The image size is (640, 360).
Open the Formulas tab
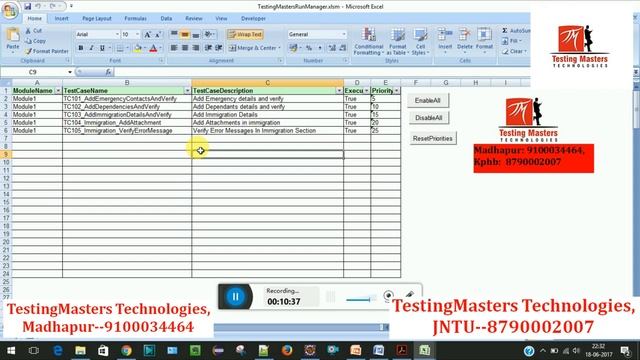click(135, 18)
